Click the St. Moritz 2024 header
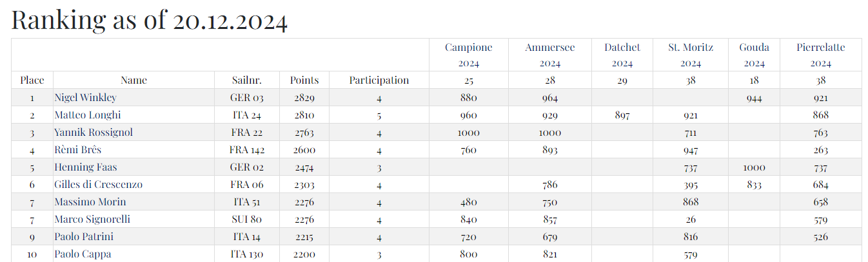The image size is (868, 262). (691, 55)
